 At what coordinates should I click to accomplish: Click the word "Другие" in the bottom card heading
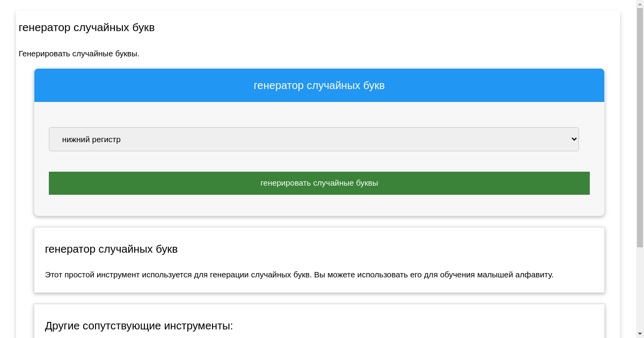(62, 326)
